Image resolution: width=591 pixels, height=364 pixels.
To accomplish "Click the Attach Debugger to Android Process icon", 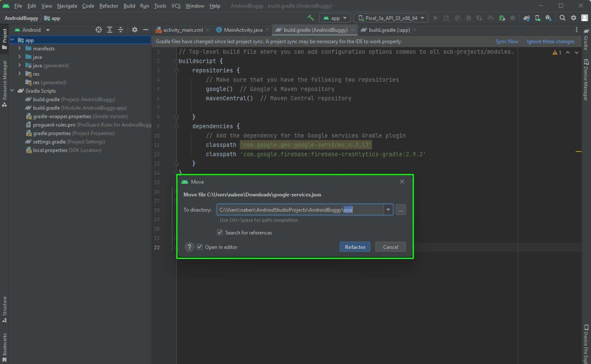I will click(x=502, y=18).
